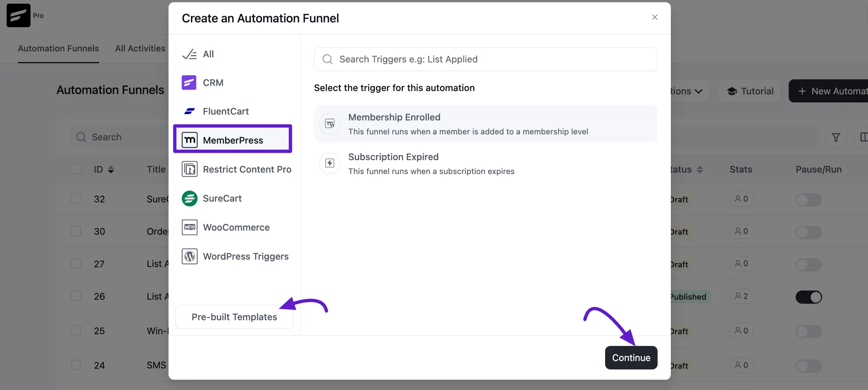Click the magnifier icon in trigger search
868x390 pixels.
328,59
